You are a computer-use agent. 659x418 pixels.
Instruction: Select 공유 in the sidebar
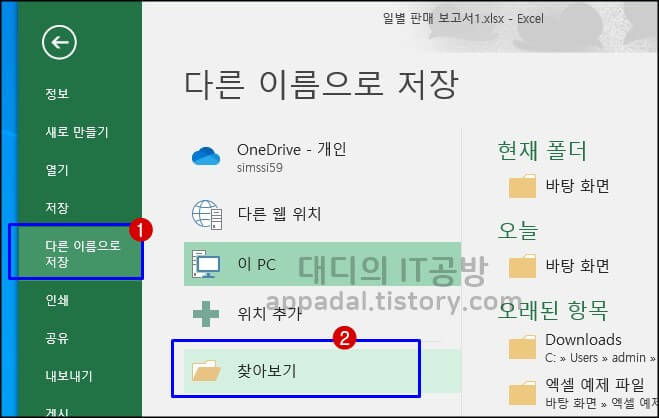click(57, 338)
